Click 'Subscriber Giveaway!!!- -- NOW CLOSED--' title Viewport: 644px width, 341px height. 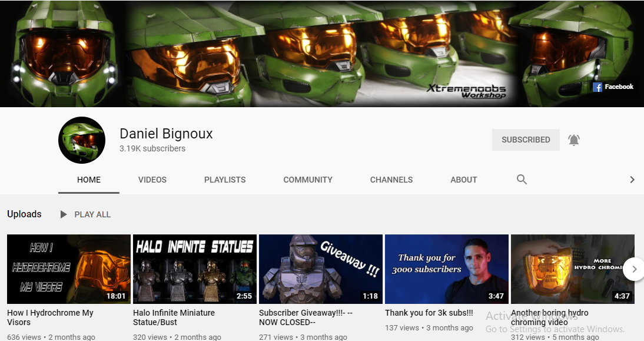pyautogui.click(x=306, y=317)
